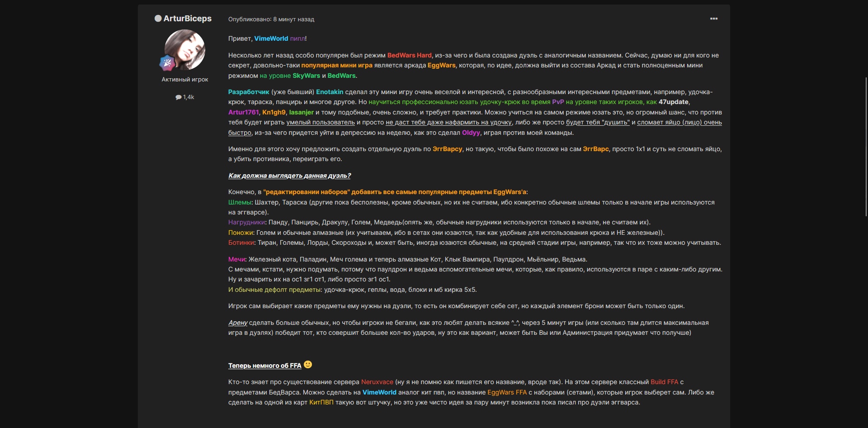Click the Enotakin developer name
Screen dimensions: 868x428
click(x=330, y=92)
